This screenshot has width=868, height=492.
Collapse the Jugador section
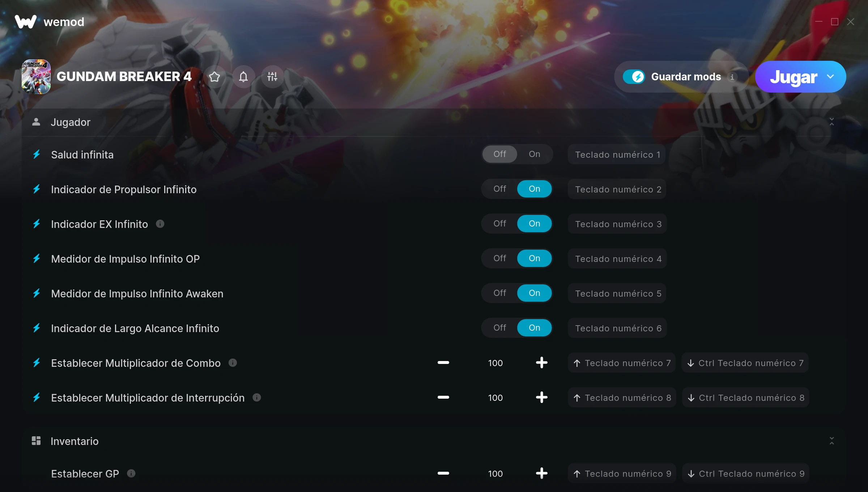pyautogui.click(x=832, y=122)
